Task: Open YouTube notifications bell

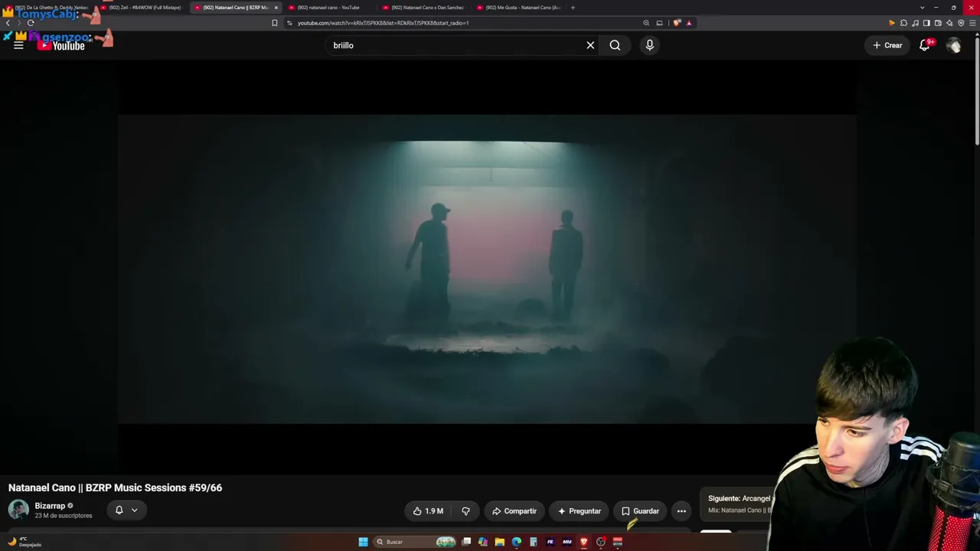Action: click(925, 45)
